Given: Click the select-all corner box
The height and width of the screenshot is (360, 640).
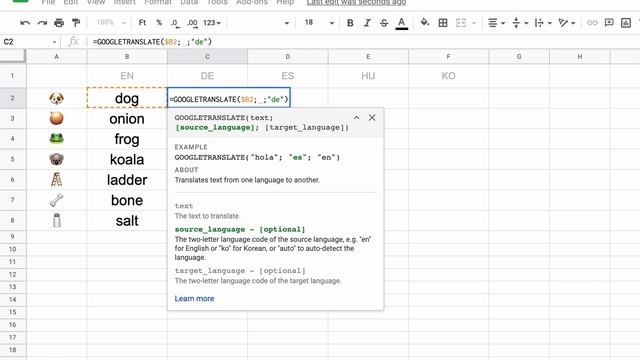Looking at the screenshot, I should click(x=13, y=56).
